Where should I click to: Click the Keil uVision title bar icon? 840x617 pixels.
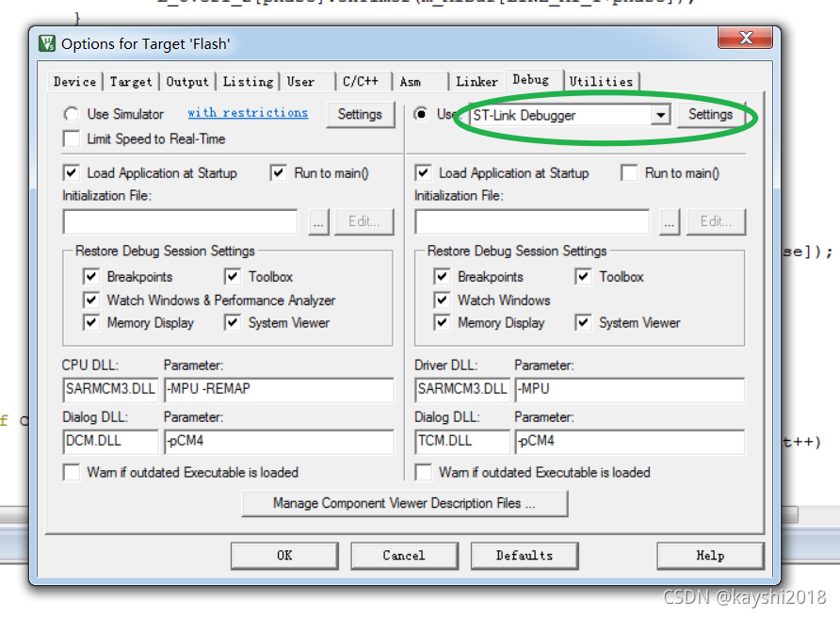(47, 43)
